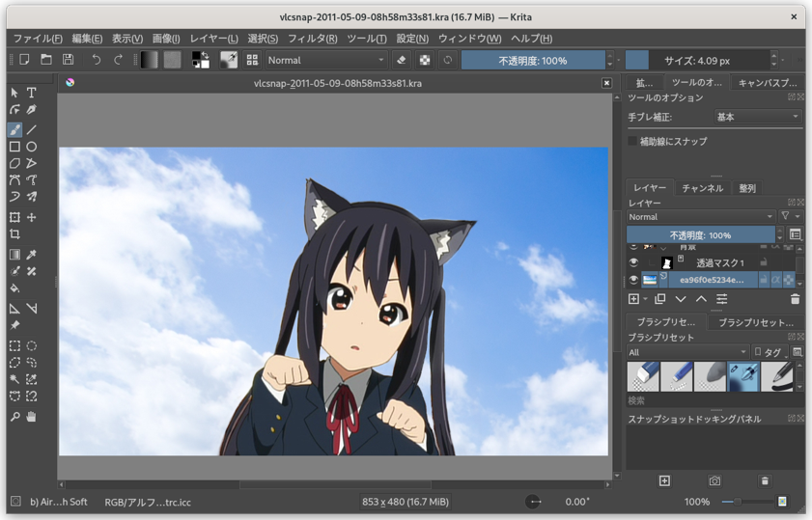Open brush preset tag All dropdown
Screen dimensions: 812x520
pyautogui.click(x=687, y=352)
